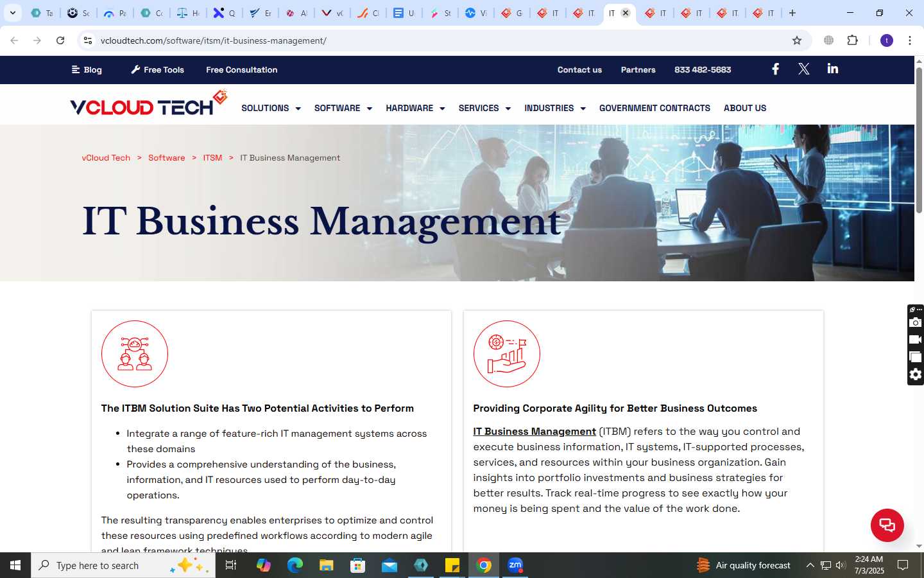Click the screenshot camera icon in side widget
Screen dimensions: 924x578
pos(916,322)
